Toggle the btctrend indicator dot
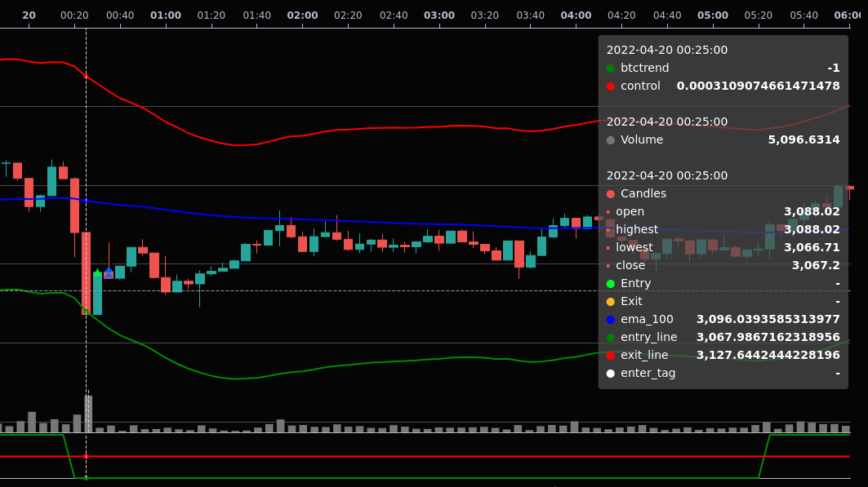Image resolution: width=868 pixels, height=487 pixels. (x=610, y=68)
